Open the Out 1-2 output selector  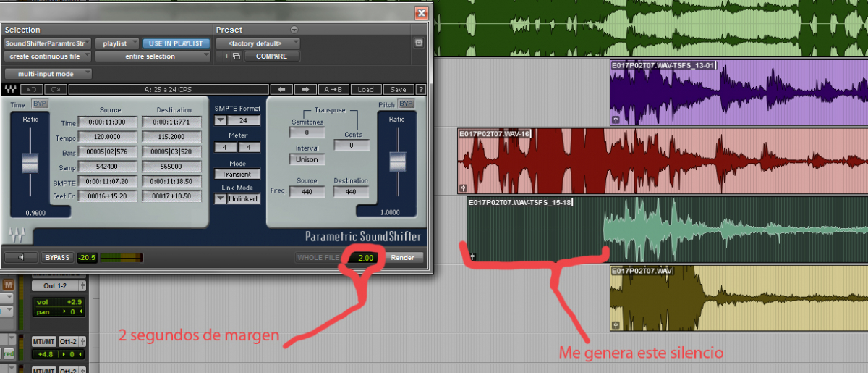[54, 286]
